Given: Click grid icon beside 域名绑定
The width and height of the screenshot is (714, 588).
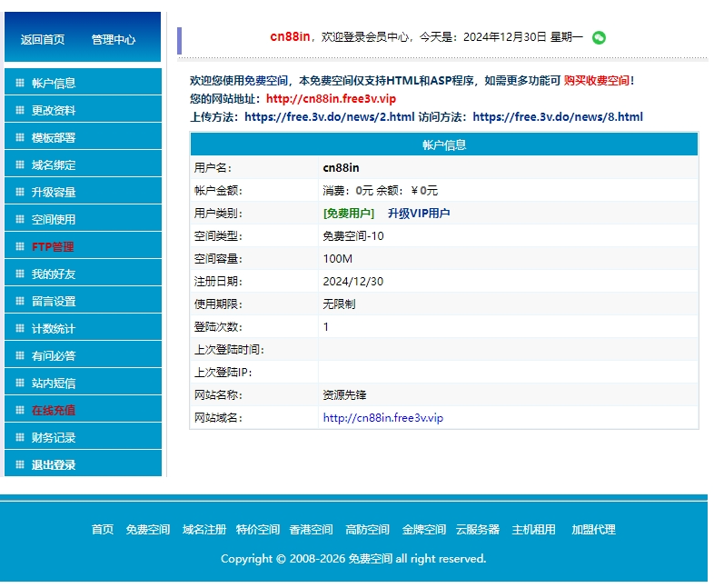Looking at the screenshot, I should 20,164.
